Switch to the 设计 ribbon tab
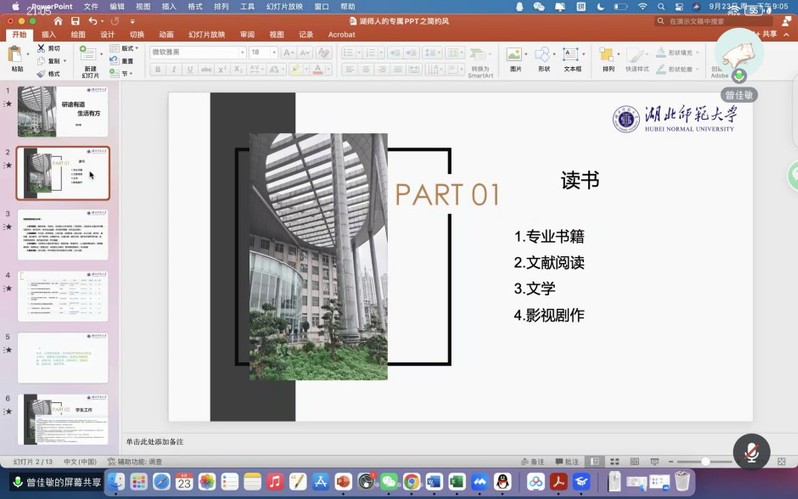Screen dimensions: 798x499 click(x=107, y=35)
